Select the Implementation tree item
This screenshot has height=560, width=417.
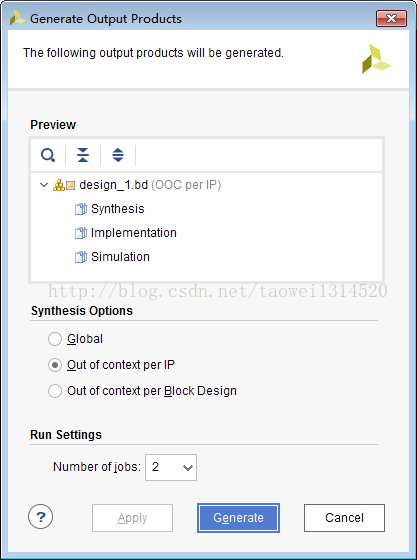[x=134, y=233]
